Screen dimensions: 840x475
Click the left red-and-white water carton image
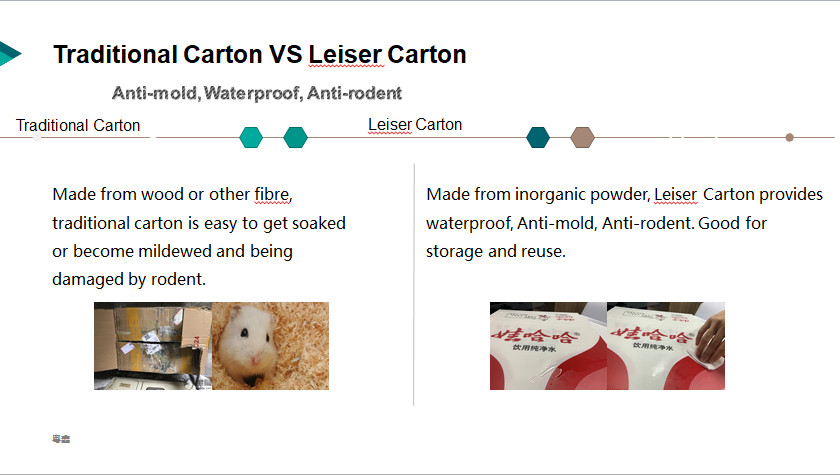(548, 346)
